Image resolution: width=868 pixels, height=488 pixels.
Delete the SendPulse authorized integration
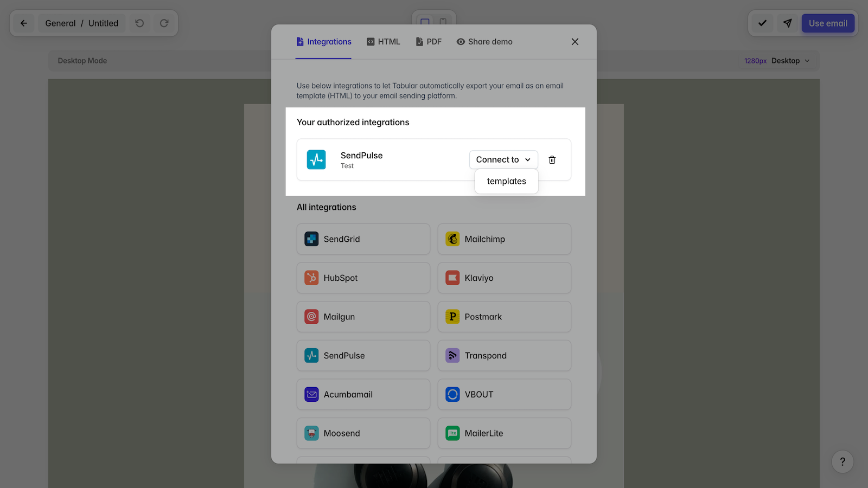pos(552,160)
